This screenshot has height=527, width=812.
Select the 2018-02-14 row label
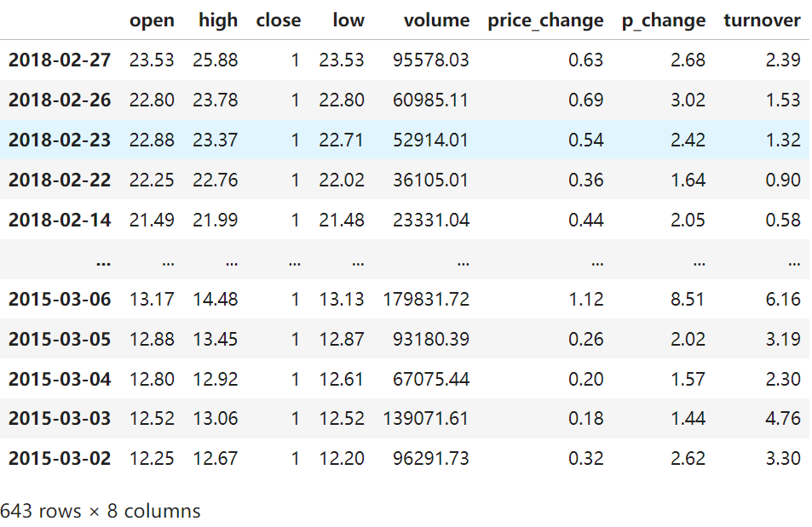tap(60, 220)
